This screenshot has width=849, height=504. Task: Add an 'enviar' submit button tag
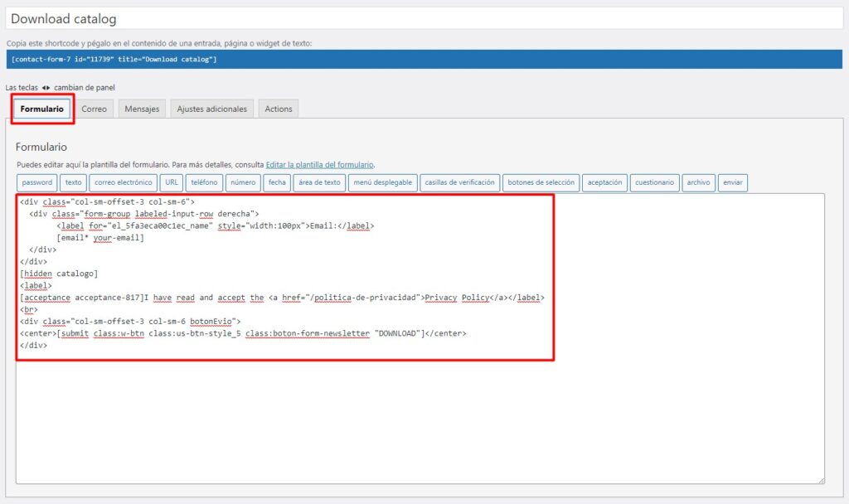coord(733,182)
